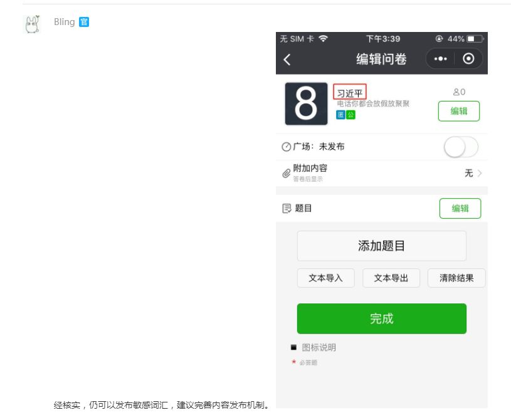Image resolution: width=511 pixels, height=420 pixels.
Task: Select 文本导出 option
Action: pos(391,278)
